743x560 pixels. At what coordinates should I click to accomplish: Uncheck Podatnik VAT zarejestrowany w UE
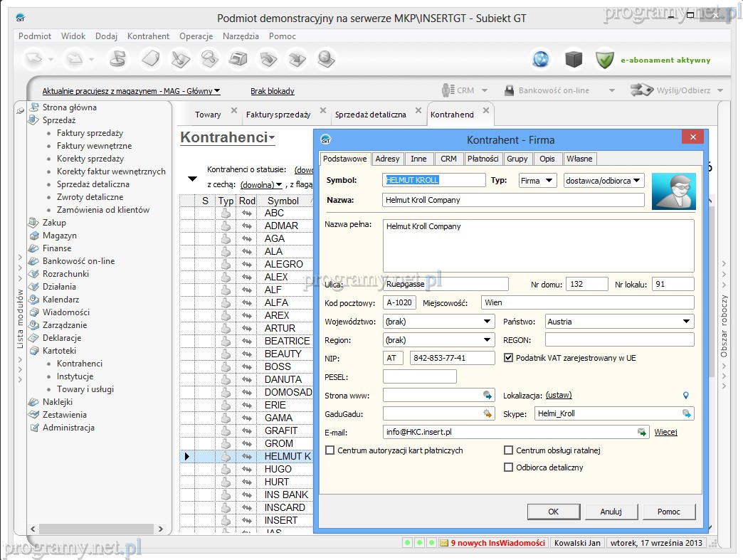pos(508,358)
